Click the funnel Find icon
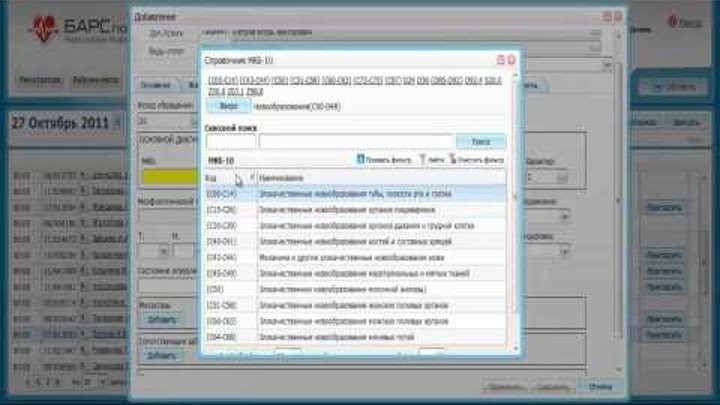This screenshot has height=405, width=720. (x=422, y=159)
